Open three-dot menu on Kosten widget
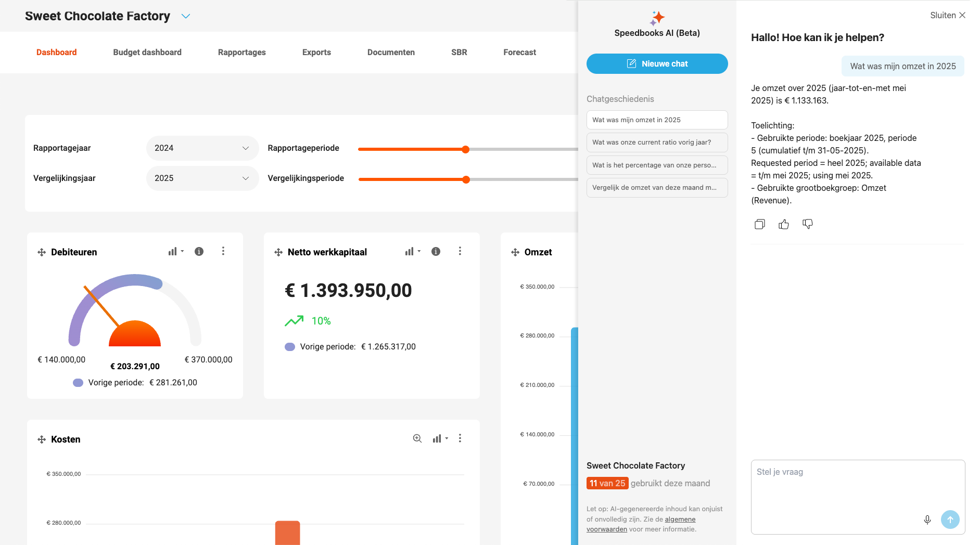980x545 pixels. (x=460, y=438)
